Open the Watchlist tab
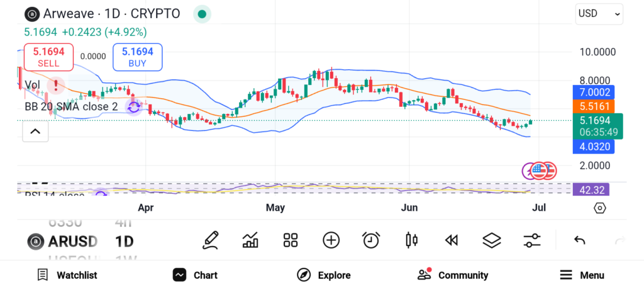The width and height of the screenshot is (644, 290). [x=67, y=275]
